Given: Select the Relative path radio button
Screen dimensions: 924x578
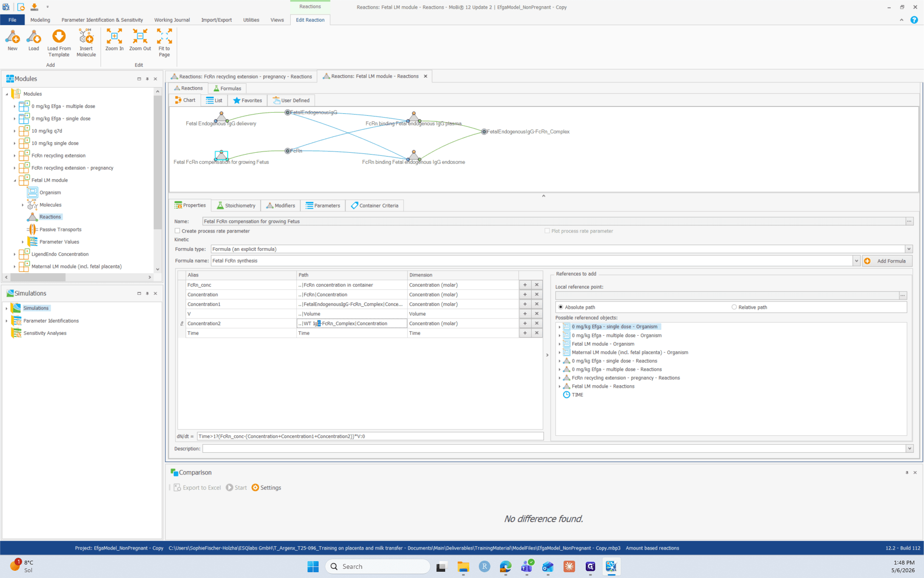Looking at the screenshot, I should (734, 307).
